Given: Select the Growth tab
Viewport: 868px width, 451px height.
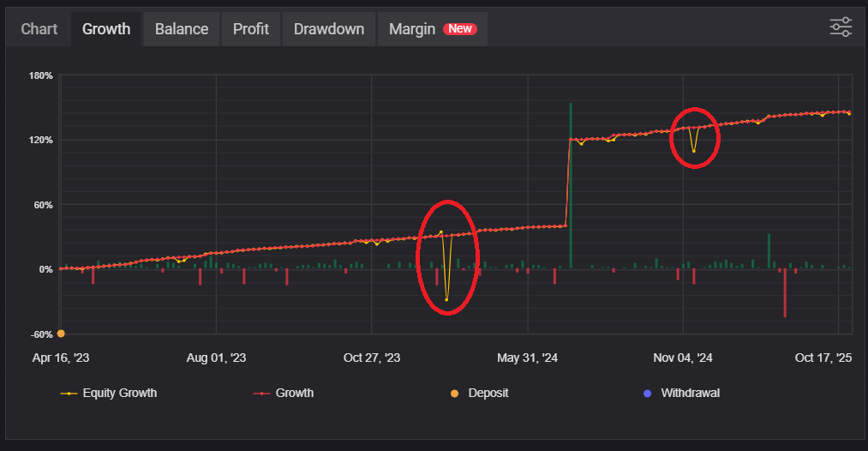Looking at the screenshot, I should click(x=106, y=29).
